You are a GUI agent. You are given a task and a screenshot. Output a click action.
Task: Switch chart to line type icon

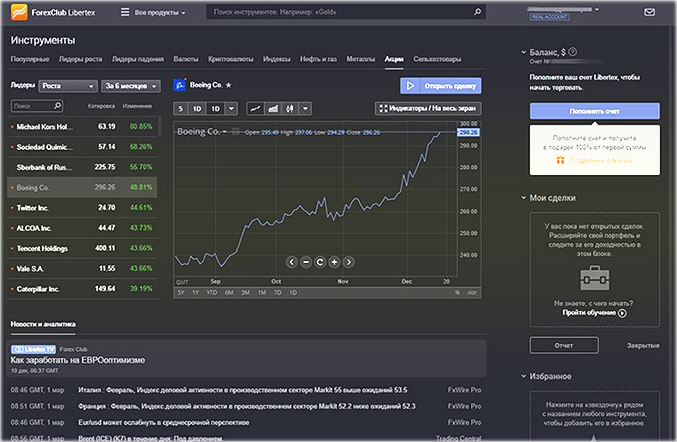pos(255,108)
